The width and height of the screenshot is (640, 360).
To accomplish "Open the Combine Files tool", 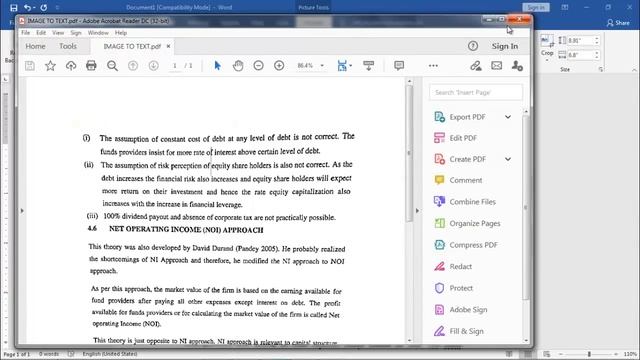I will pos(472,202).
